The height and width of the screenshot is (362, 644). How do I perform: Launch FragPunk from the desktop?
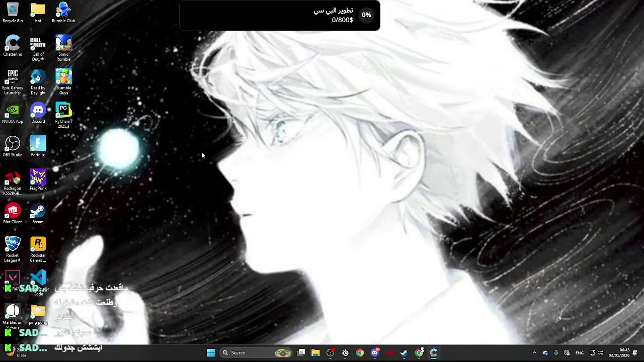(38, 180)
